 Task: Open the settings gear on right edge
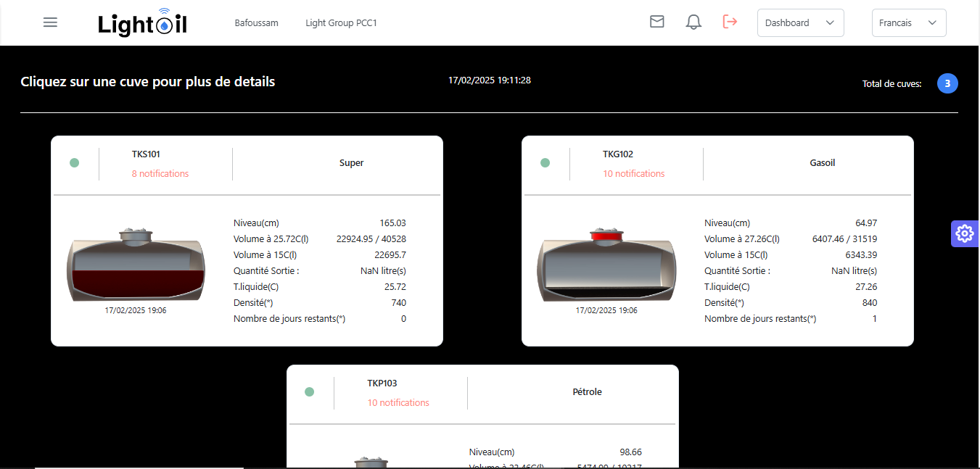pyautogui.click(x=964, y=233)
